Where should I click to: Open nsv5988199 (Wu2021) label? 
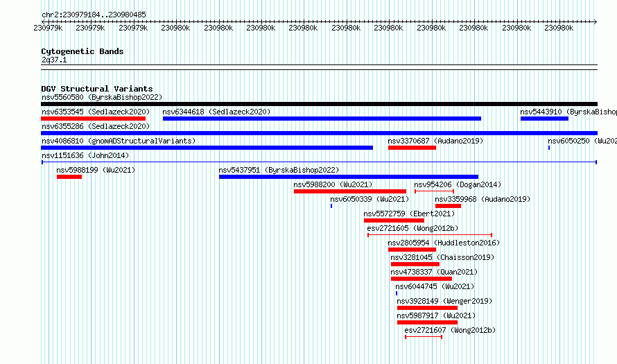(x=96, y=170)
